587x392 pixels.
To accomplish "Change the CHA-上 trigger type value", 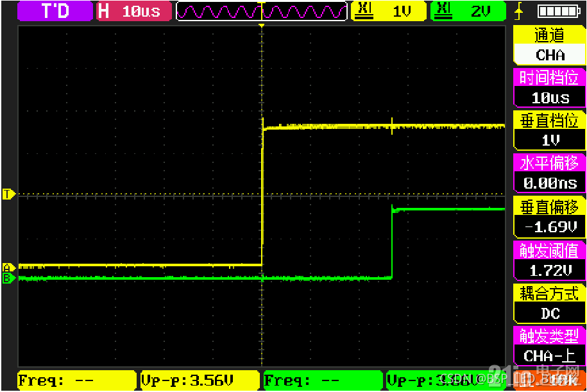I will pyautogui.click(x=549, y=355).
